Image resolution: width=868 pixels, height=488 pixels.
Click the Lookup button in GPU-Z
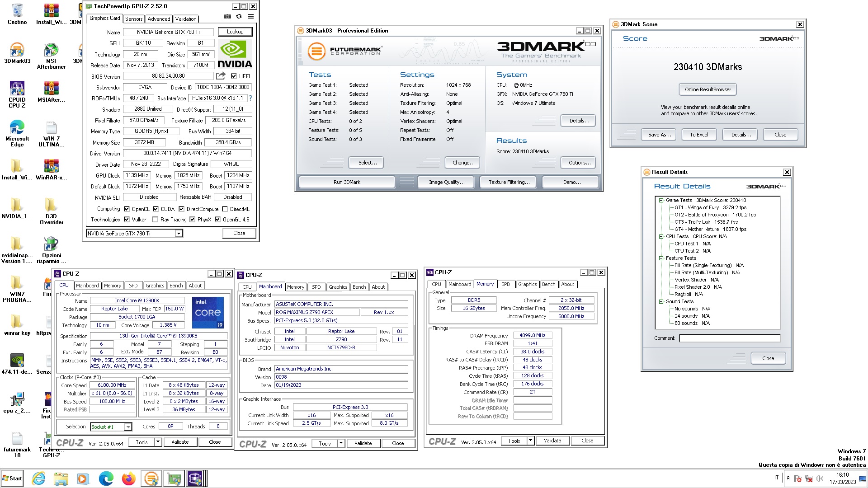coord(235,32)
